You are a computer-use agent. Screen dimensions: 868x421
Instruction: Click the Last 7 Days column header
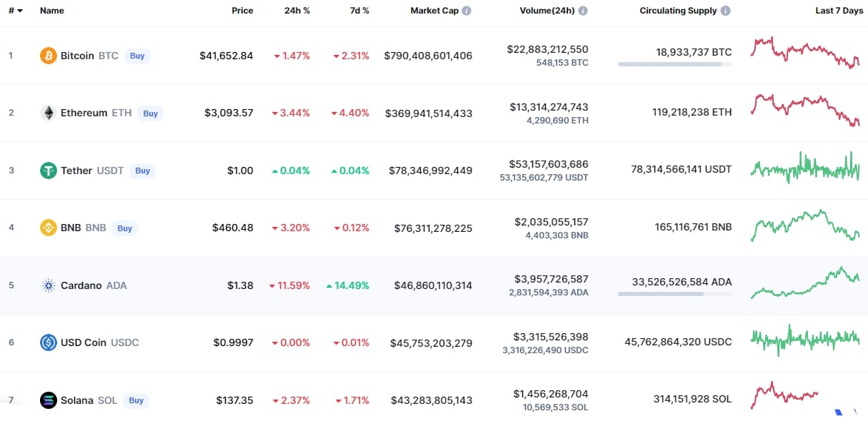839,11
